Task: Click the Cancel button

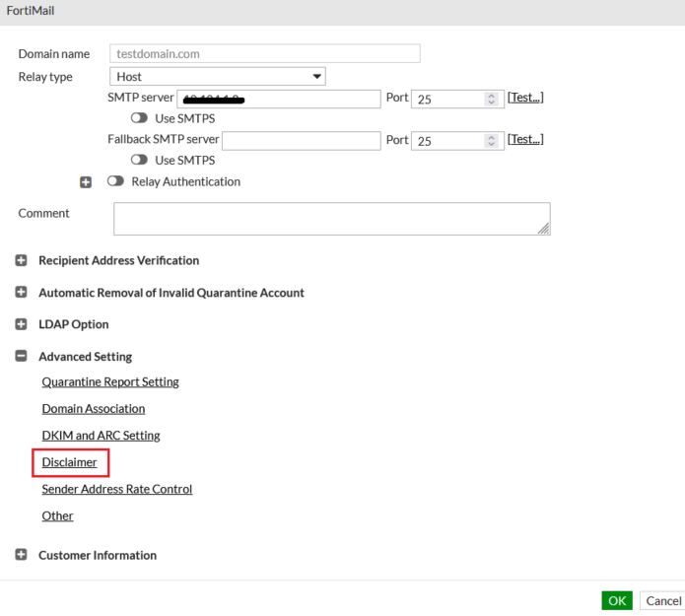Action: pyautogui.click(x=662, y=600)
